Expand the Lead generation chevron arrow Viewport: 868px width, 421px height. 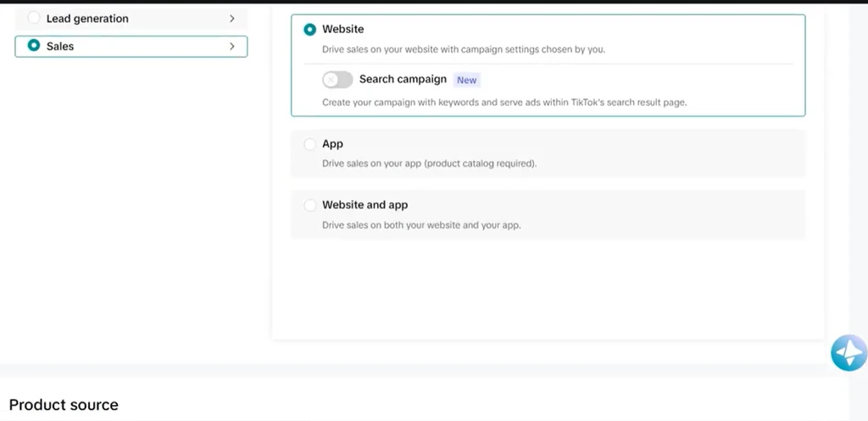pyautogui.click(x=232, y=19)
